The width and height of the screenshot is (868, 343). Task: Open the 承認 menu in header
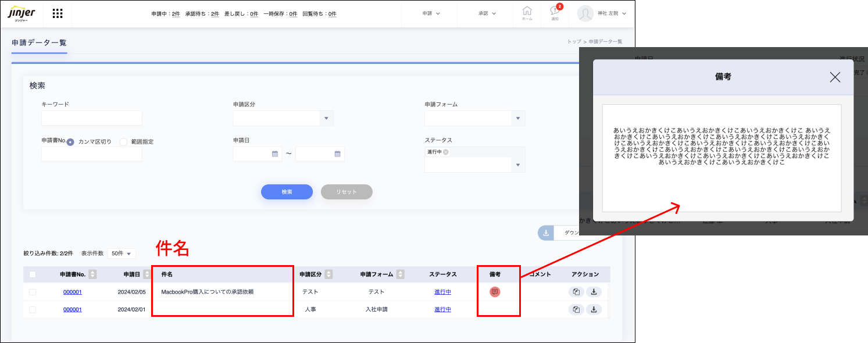click(x=487, y=13)
